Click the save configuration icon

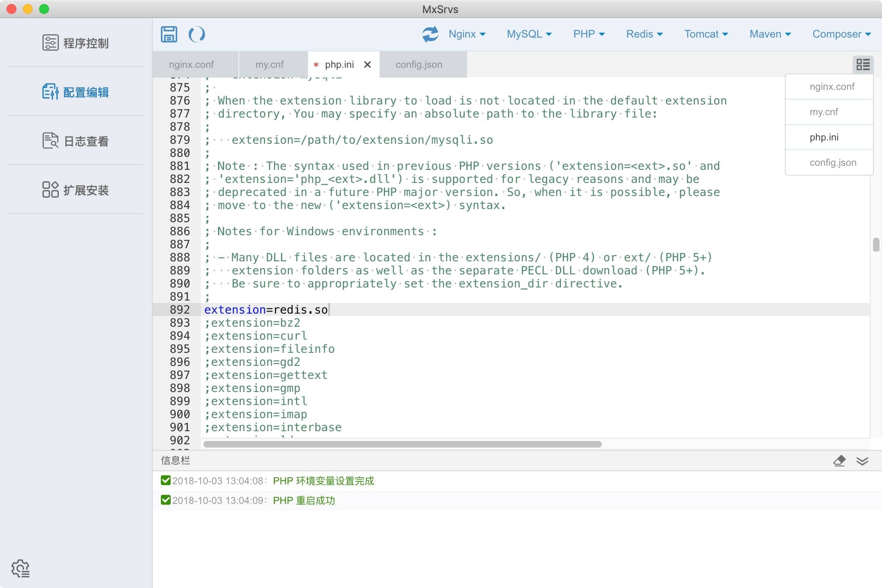(x=169, y=33)
